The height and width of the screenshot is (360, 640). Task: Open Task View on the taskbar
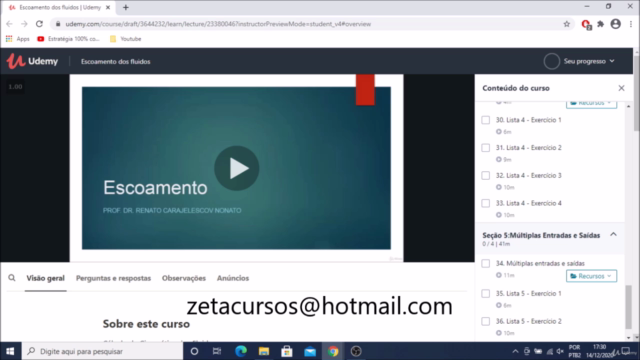pyautogui.click(x=217, y=351)
